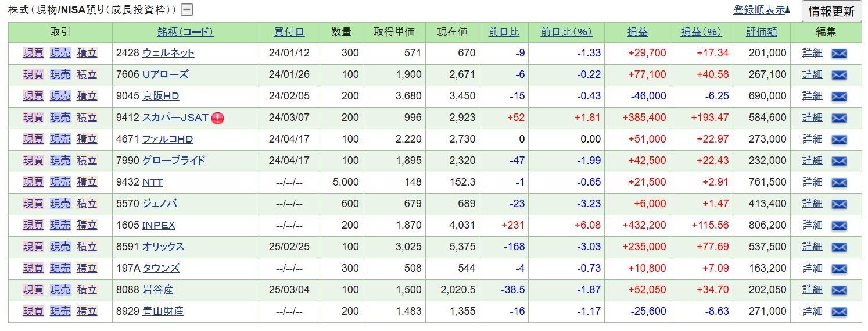Sort table by 前日比(%) column header
This screenshot has height=331, width=868.
[x=565, y=32]
